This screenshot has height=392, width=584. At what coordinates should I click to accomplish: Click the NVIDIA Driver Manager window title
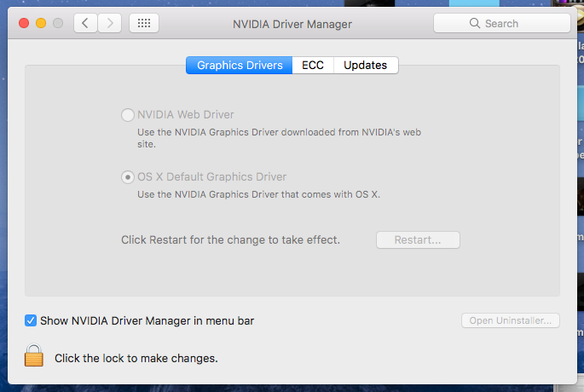[292, 24]
